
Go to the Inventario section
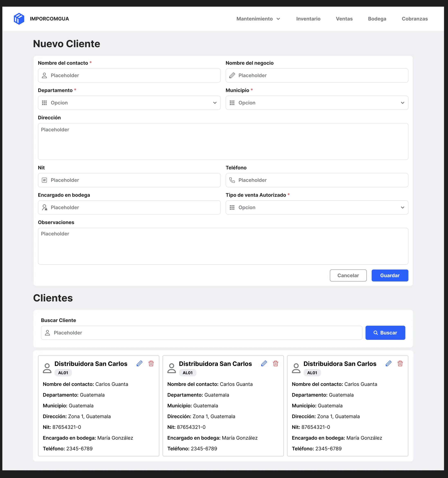coord(308,19)
